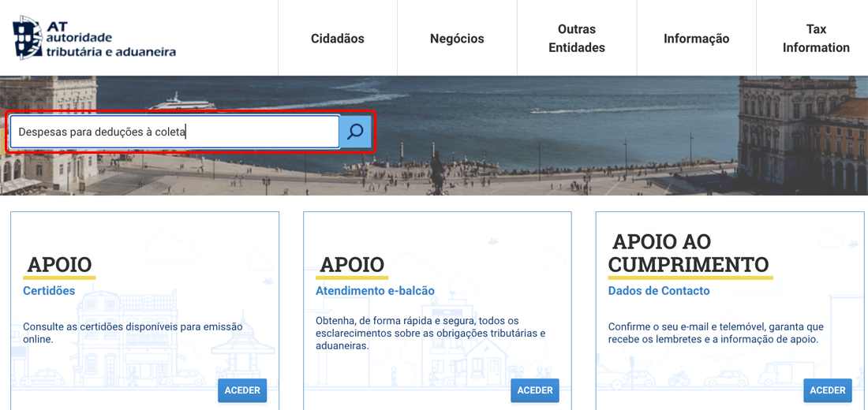This screenshot has width=868, height=410.
Task: Open the Certidões link
Action: 49,290
